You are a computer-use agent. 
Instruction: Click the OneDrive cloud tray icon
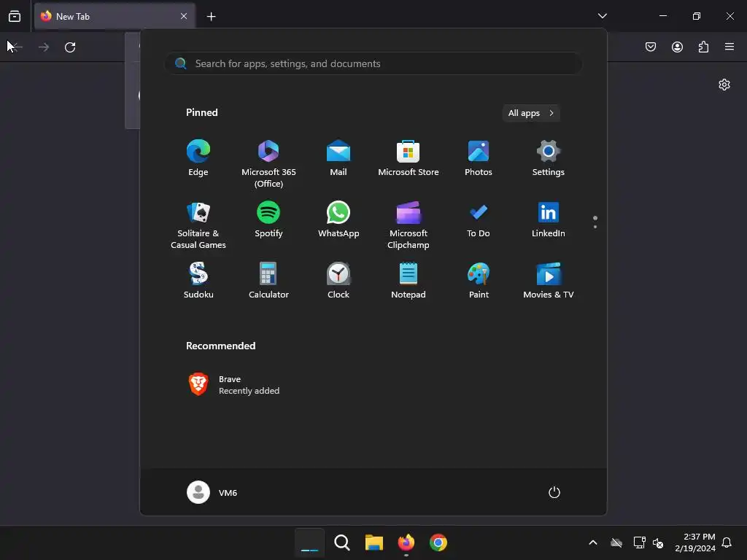[x=616, y=542]
